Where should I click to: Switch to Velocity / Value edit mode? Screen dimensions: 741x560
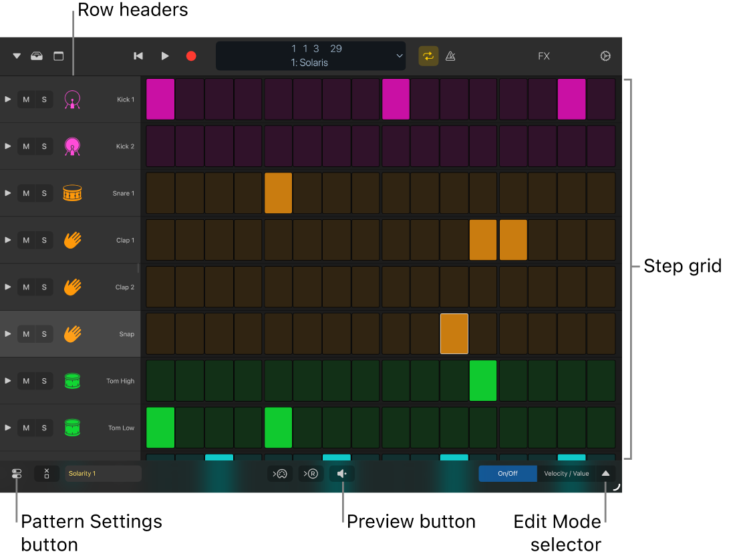(x=567, y=473)
